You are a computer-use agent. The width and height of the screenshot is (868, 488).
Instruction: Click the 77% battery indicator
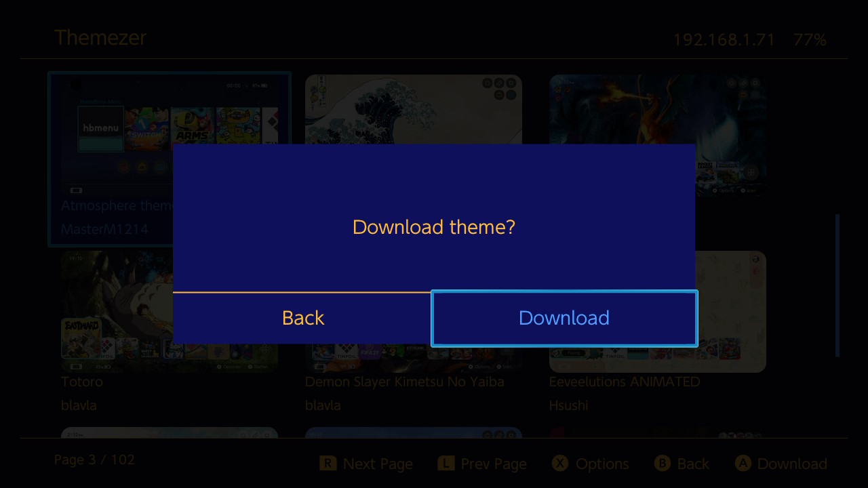pyautogui.click(x=810, y=40)
